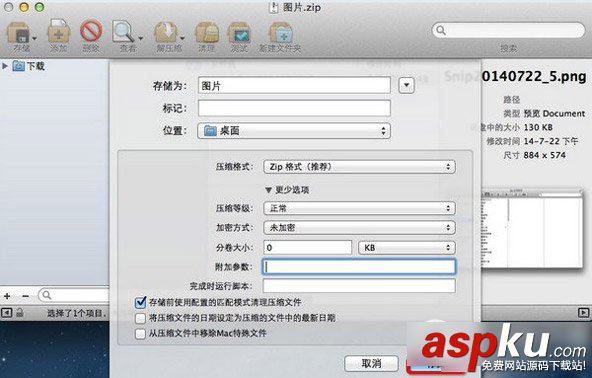This screenshot has height=378, width=592.
Task: Click the sidebar bottom search field
Action: coord(74,295)
